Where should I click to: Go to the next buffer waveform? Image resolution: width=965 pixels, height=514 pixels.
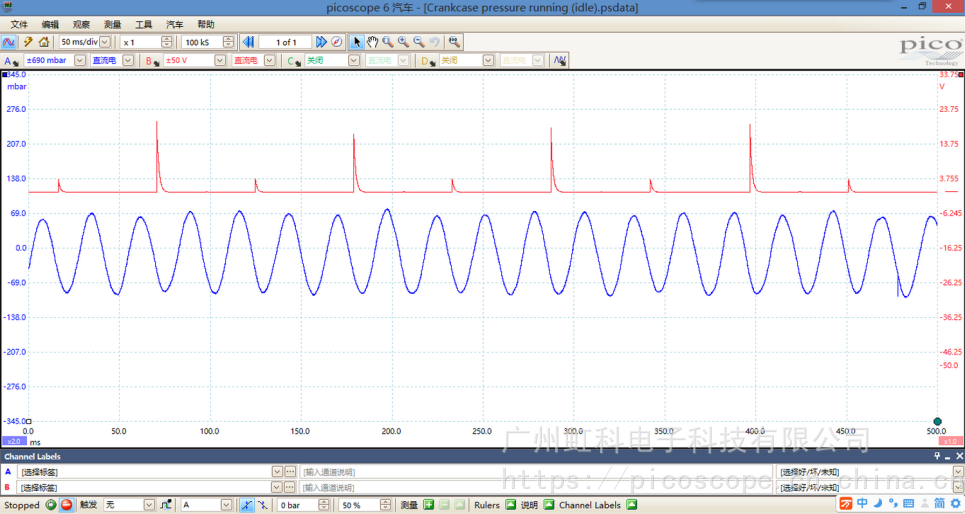tap(321, 42)
